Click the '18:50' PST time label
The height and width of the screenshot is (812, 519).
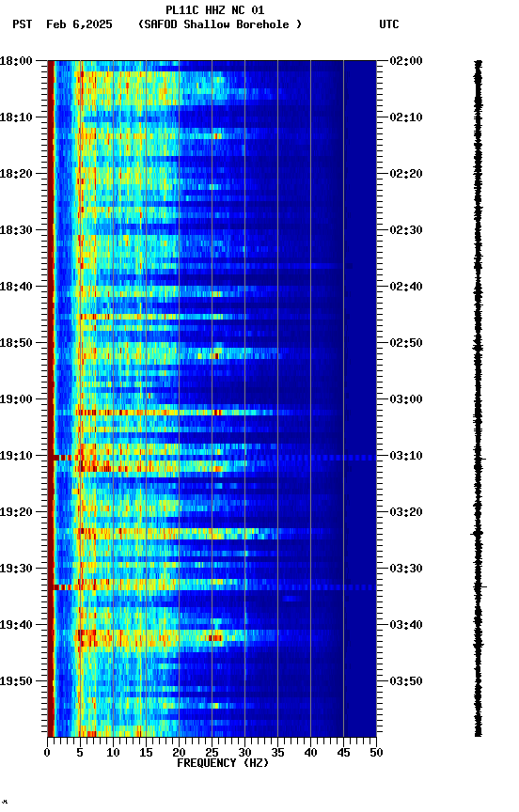16,343
